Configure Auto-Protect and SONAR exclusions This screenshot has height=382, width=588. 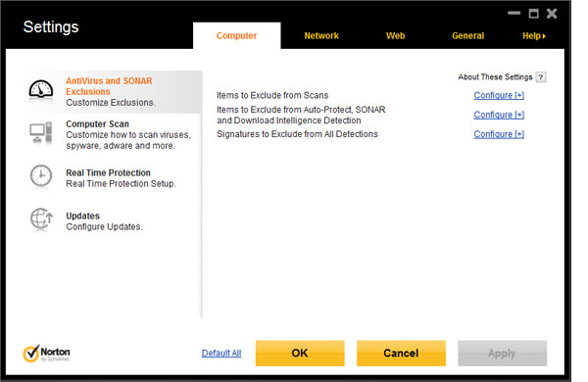(499, 115)
